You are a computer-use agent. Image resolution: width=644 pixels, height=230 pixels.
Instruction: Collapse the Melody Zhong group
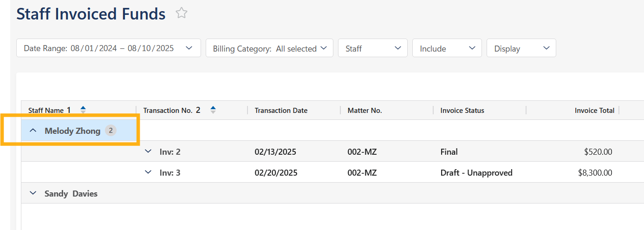point(33,131)
